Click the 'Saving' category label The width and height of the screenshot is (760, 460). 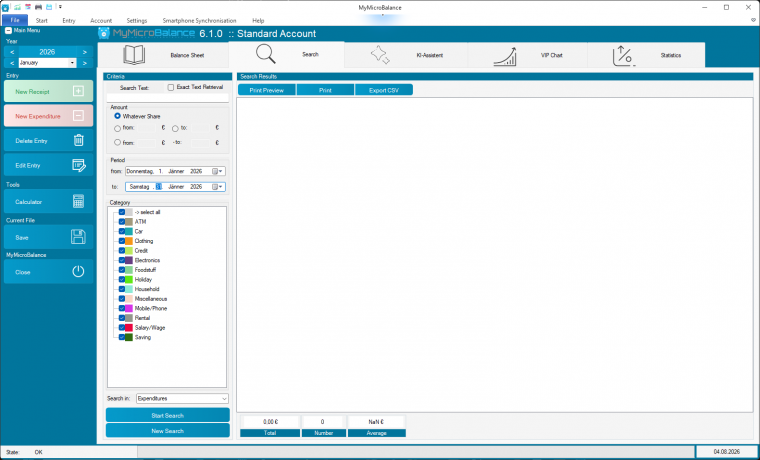click(143, 337)
